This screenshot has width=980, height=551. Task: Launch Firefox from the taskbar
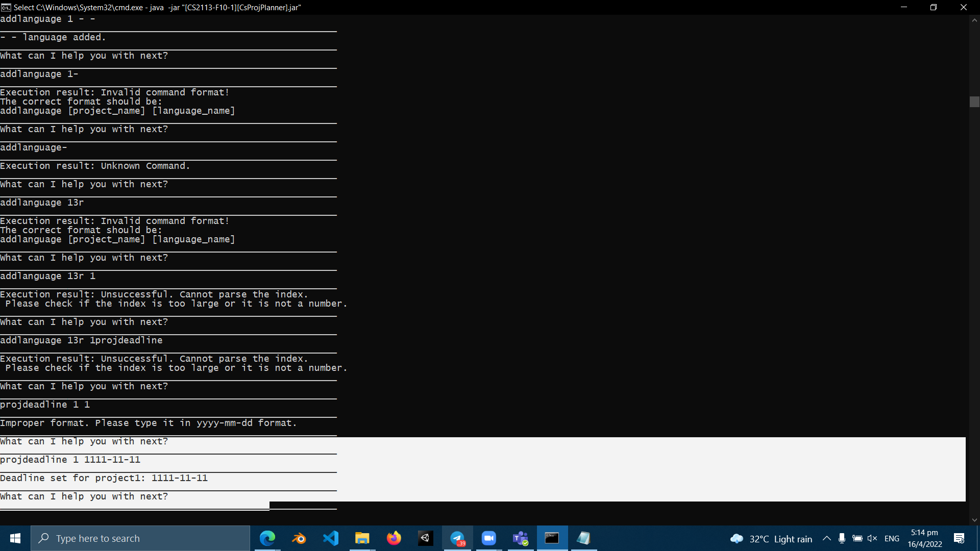[x=394, y=538]
